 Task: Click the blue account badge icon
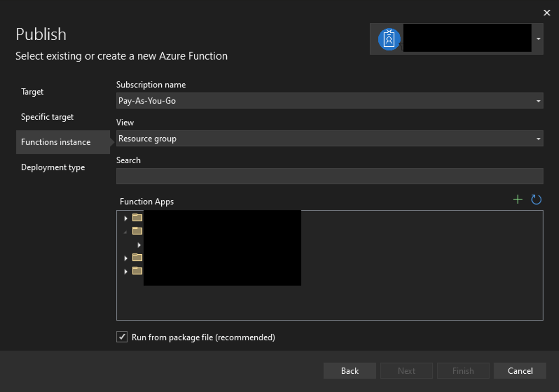pos(389,39)
